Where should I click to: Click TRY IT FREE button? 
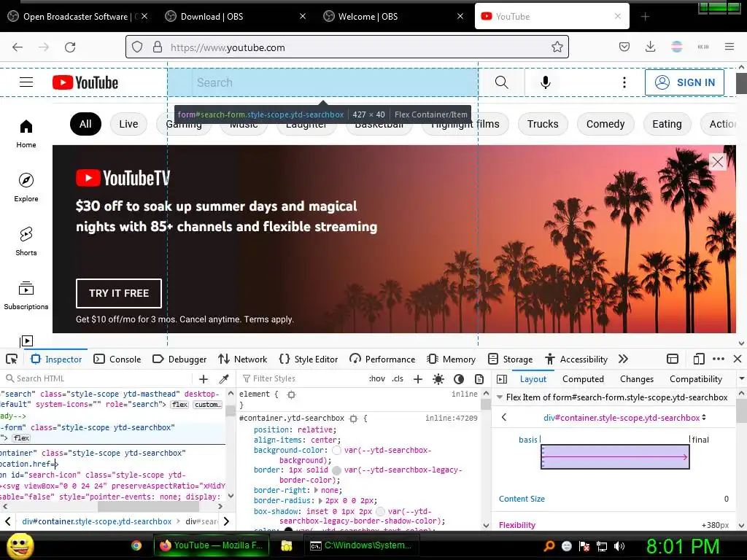coord(119,293)
